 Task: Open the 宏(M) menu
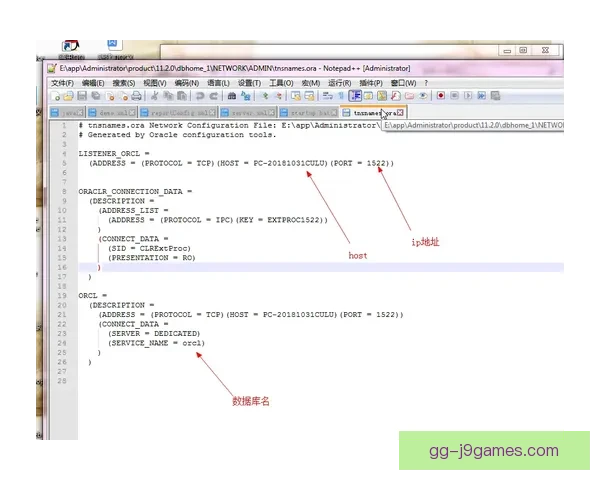pyautogui.click(x=311, y=83)
